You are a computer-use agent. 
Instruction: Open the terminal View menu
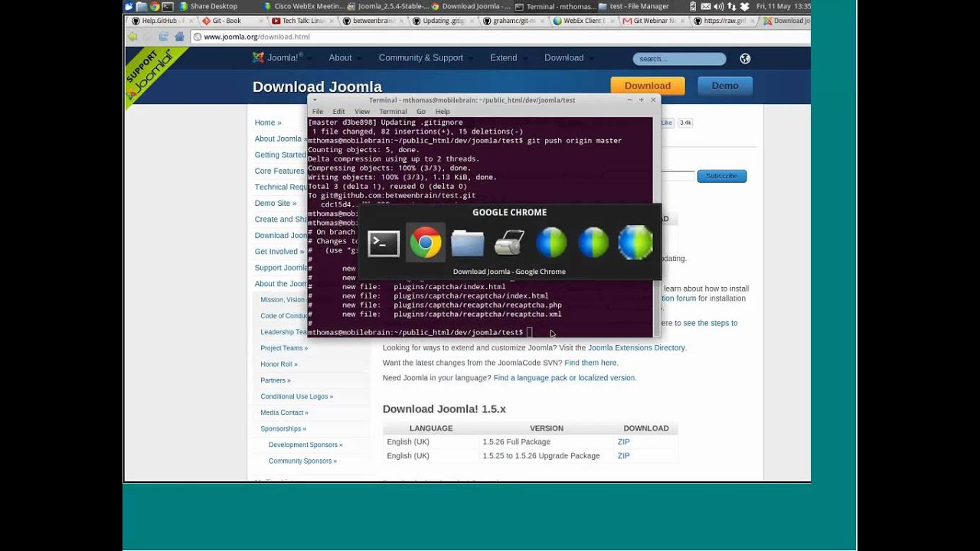tap(362, 112)
